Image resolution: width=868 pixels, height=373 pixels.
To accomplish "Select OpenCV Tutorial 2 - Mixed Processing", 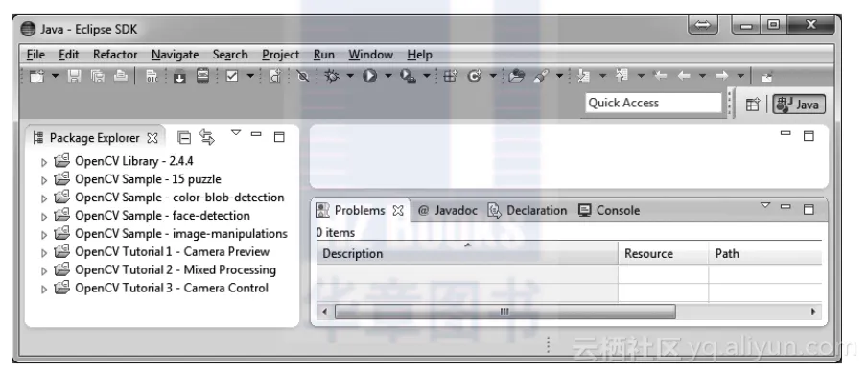I will point(176,270).
